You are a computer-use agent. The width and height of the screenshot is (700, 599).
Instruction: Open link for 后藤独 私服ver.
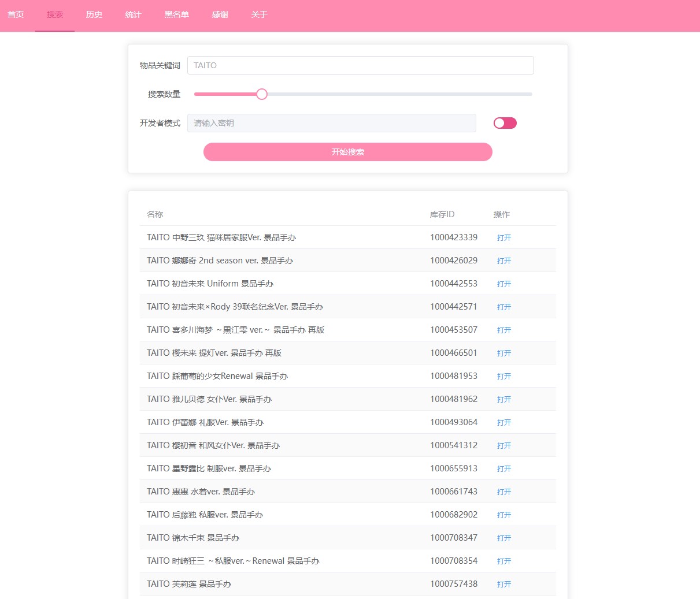pos(504,515)
